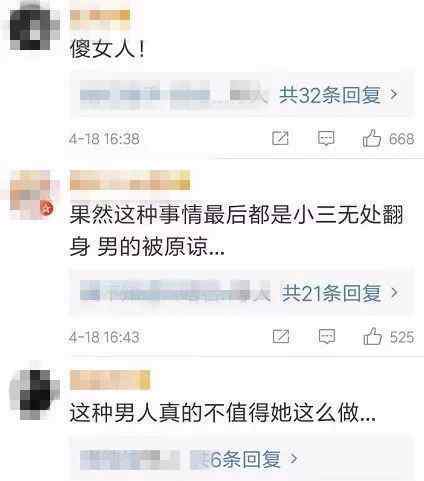The height and width of the screenshot is (481, 424).
Task: Expand 共21条回复 replies
Action: coord(340,293)
